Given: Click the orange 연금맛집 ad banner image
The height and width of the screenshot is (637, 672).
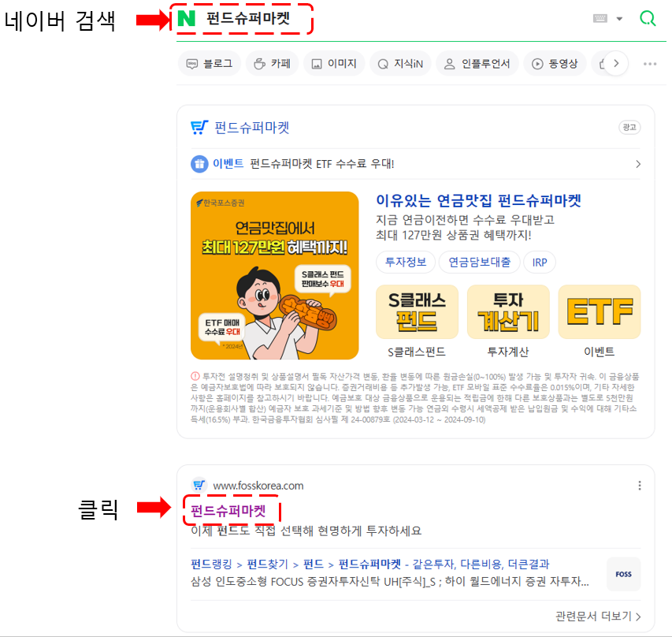Looking at the screenshot, I should [x=275, y=275].
